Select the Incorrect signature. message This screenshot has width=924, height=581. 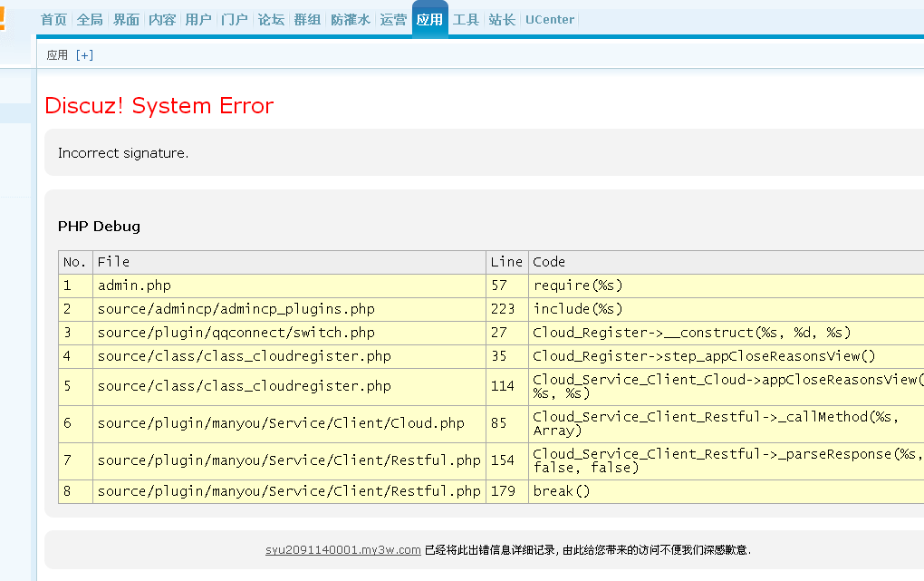pyautogui.click(x=123, y=153)
